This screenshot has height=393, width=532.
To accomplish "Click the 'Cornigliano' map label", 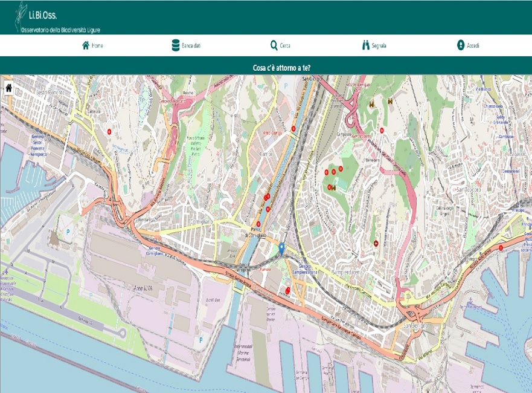I will point(202,221).
